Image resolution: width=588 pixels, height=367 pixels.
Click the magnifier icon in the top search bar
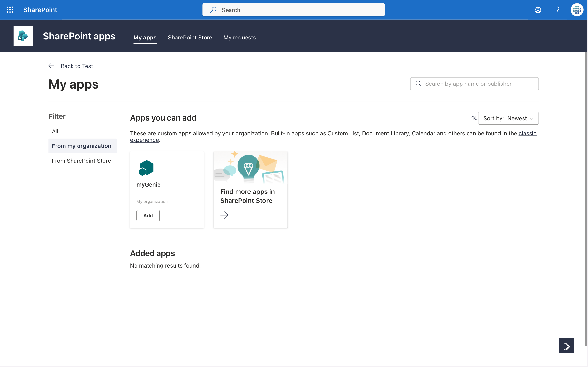pyautogui.click(x=213, y=10)
